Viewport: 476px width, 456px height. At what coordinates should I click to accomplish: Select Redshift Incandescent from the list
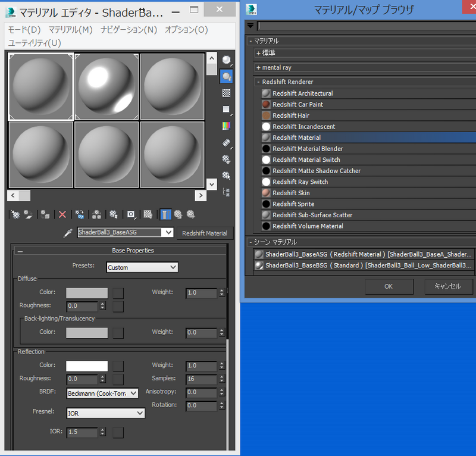point(368,127)
